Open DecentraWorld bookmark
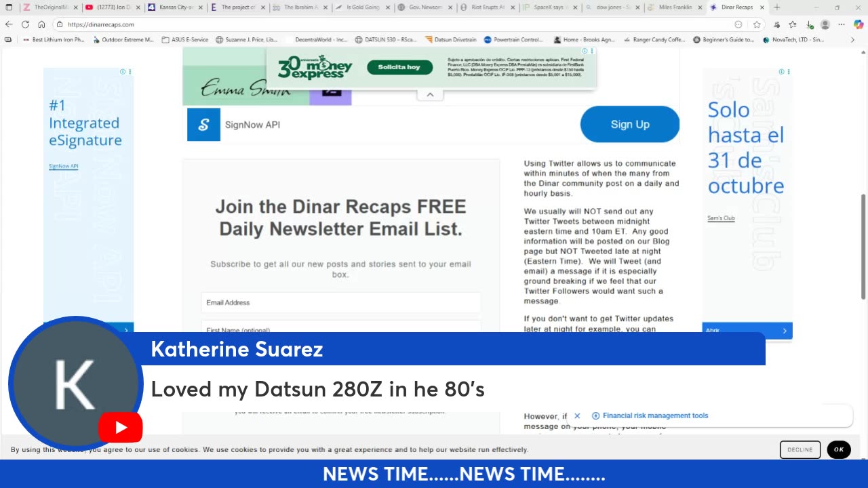Image resolution: width=868 pixels, height=488 pixels. click(x=316, y=40)
